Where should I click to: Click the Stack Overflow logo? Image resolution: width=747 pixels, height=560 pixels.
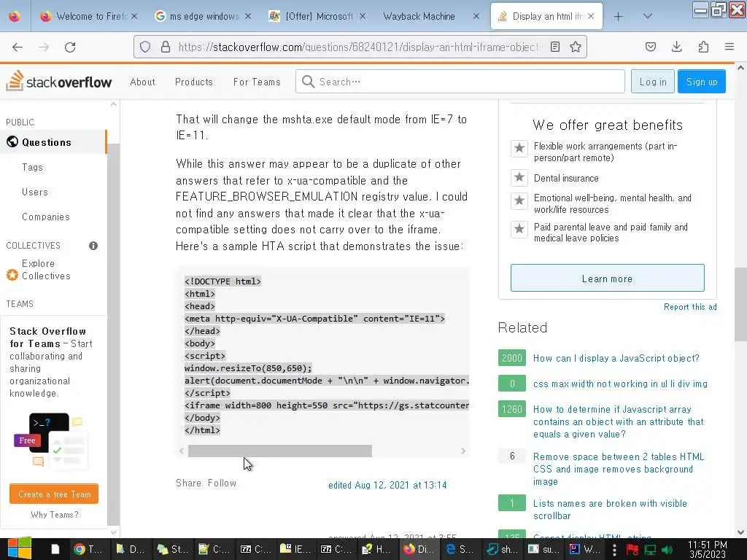(58, 81)
